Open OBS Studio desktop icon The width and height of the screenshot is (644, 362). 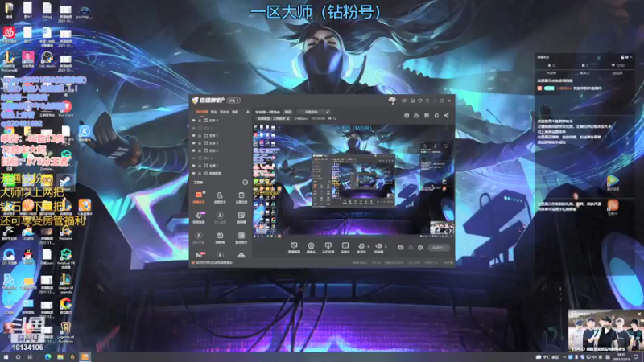coord(47,60)
